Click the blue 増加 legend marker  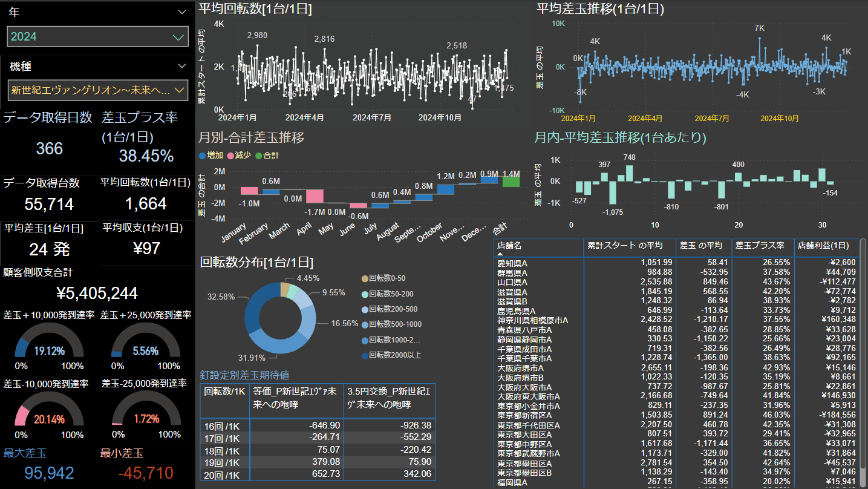(x=202, y=156)
